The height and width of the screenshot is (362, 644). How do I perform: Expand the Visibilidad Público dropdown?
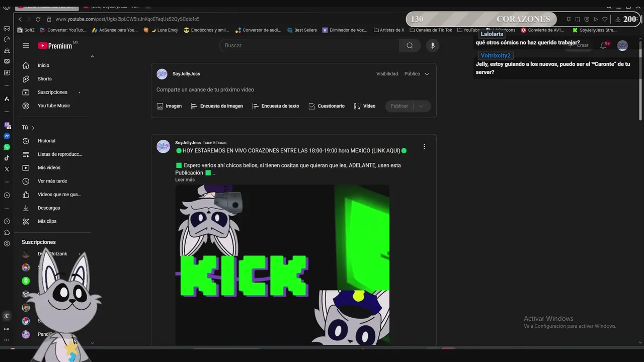417,74
